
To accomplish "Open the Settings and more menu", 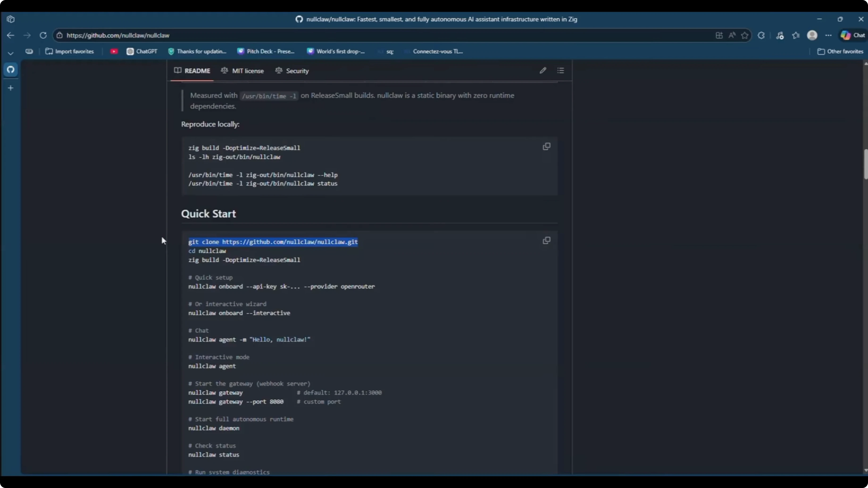I will [x=829, y=35].
